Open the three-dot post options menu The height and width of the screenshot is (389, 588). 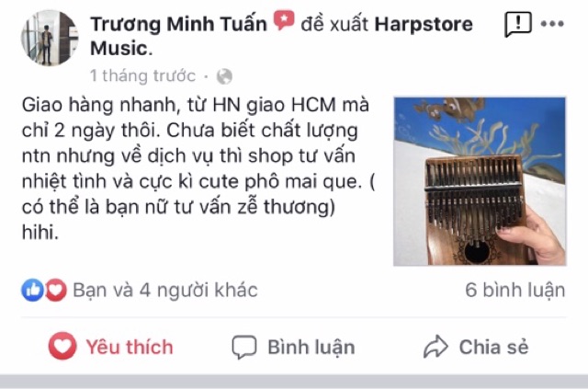click(x=552, y=24)
